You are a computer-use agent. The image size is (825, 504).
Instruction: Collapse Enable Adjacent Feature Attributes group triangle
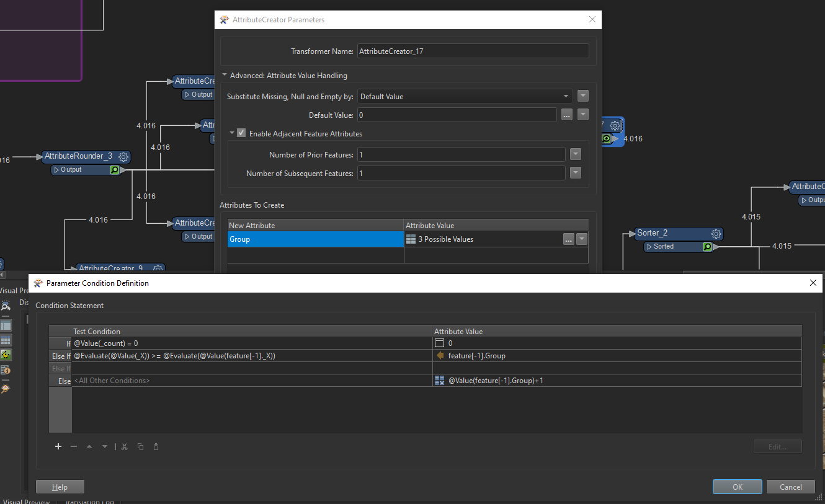pos(232,133)
